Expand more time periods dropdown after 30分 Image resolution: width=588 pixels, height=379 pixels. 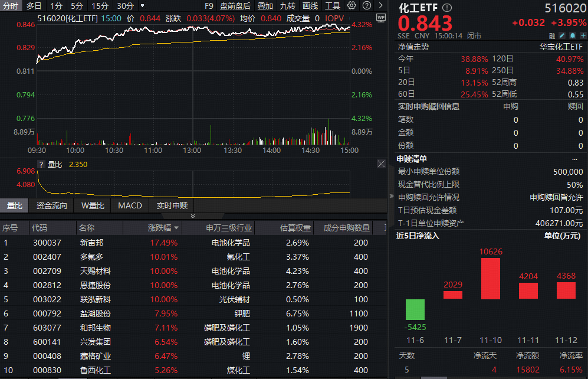[x=142, y=6]
